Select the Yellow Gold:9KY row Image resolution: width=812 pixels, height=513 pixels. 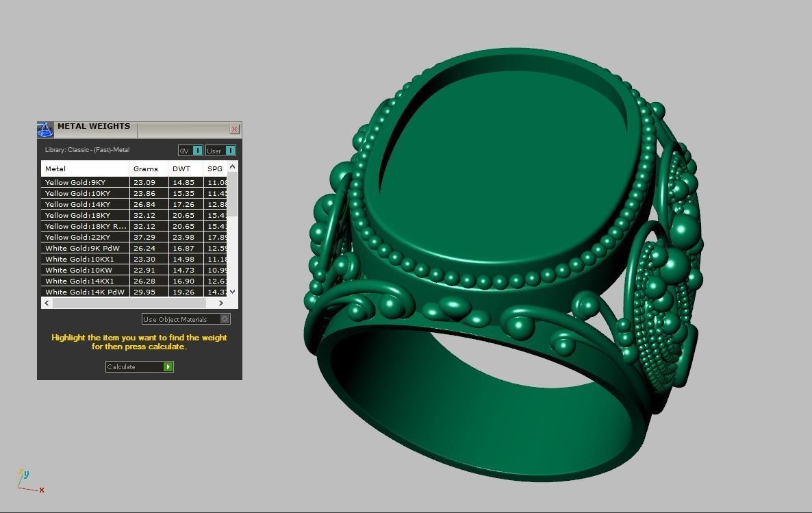(134, 182)
